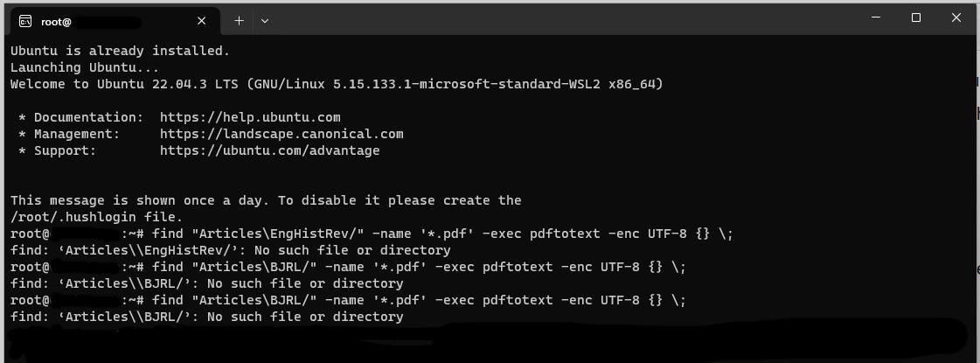Expand the new tab profile dropdown chevron

265,21
